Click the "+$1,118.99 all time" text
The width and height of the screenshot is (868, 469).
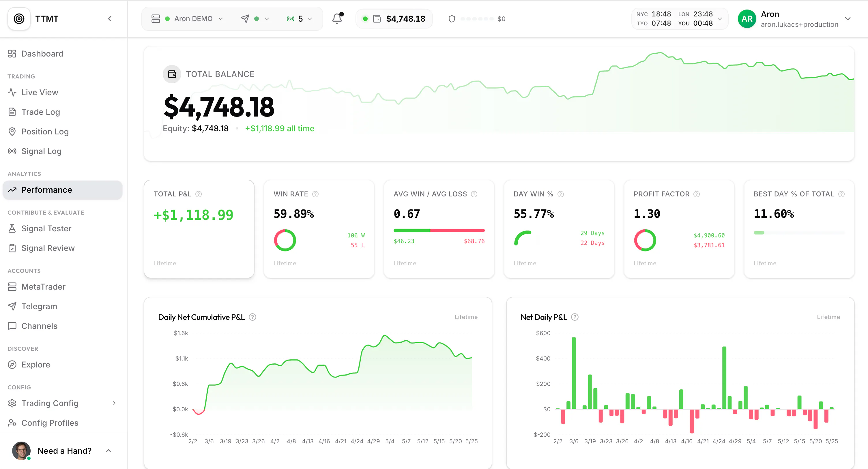click(x=279, y=128)
